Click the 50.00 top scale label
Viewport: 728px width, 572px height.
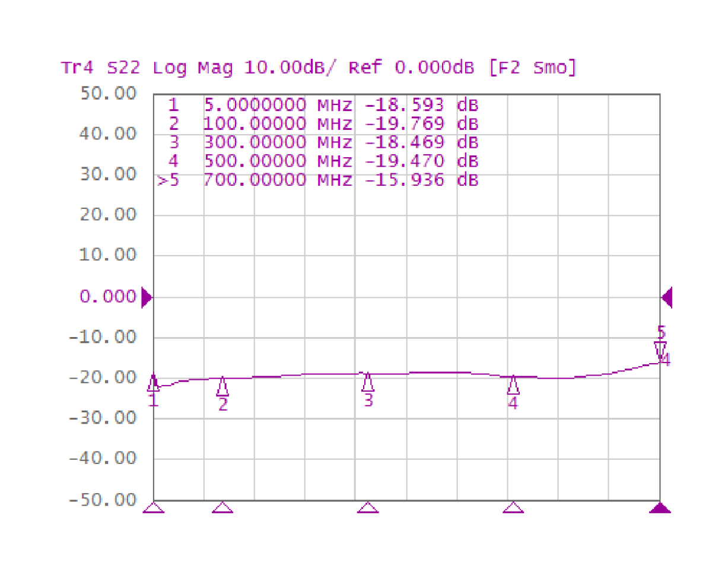[109, 94]
